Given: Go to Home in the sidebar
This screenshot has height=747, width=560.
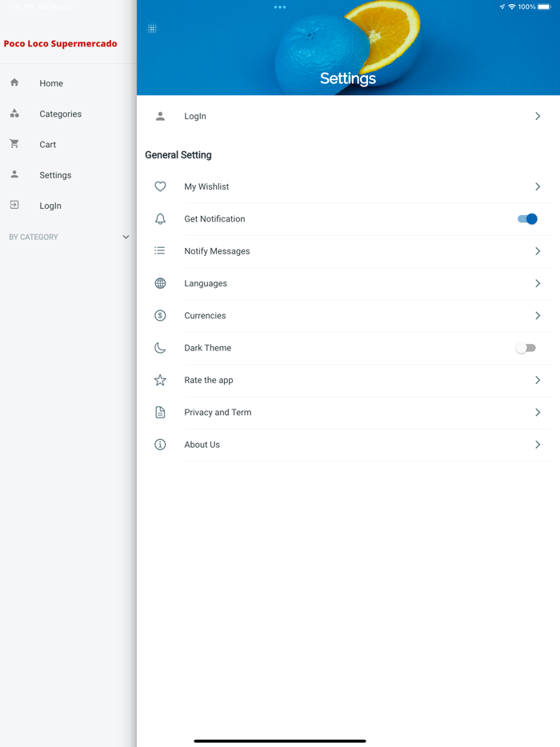Looking at the screenshot, I should 51,83.
